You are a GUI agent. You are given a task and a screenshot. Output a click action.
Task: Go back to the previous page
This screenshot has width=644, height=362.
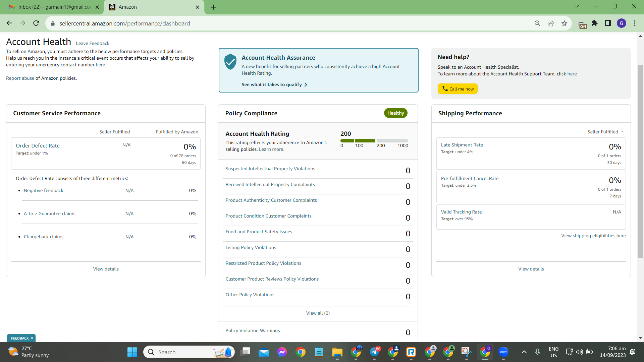[x=9, y=23]
